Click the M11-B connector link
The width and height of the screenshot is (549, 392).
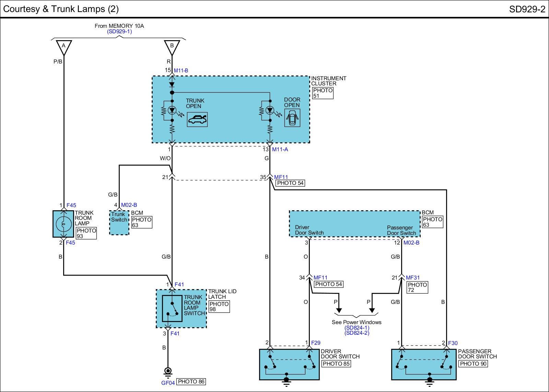(181, 71)
